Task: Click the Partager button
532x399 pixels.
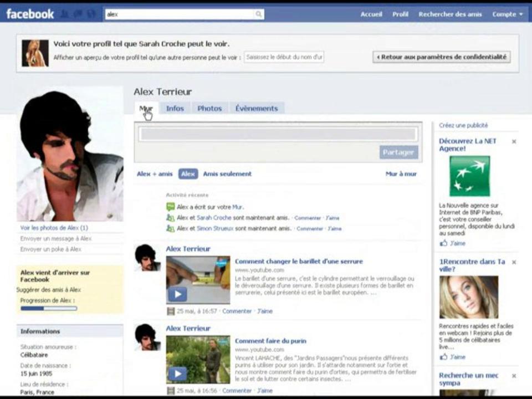Action: coord(398,152)
